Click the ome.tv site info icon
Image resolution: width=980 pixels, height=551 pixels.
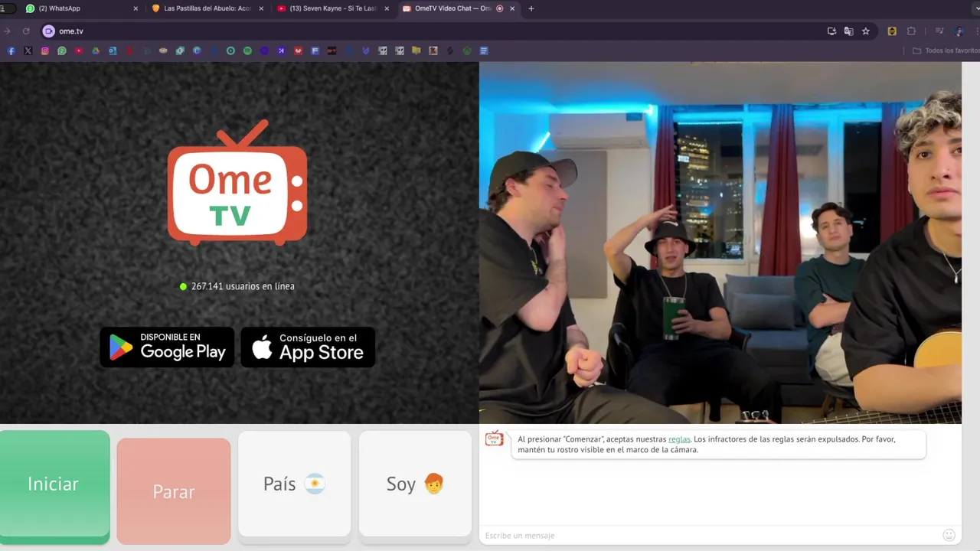[x=49, y=31]
